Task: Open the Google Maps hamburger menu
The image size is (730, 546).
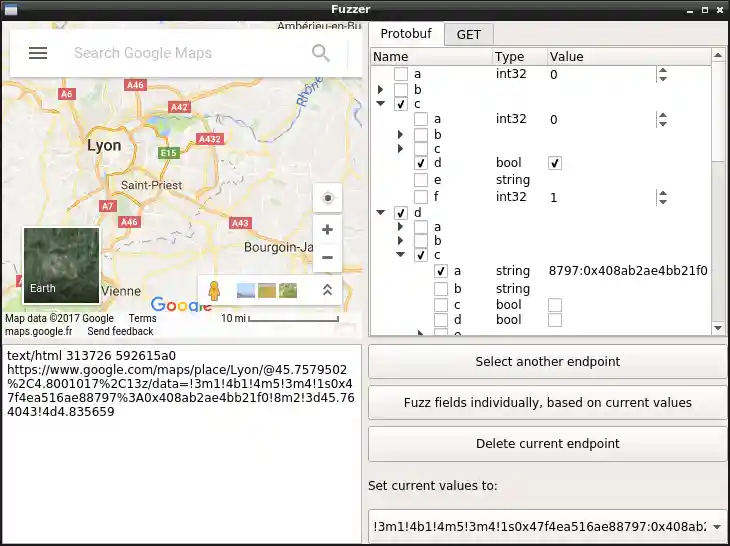Action: (38, 53)
